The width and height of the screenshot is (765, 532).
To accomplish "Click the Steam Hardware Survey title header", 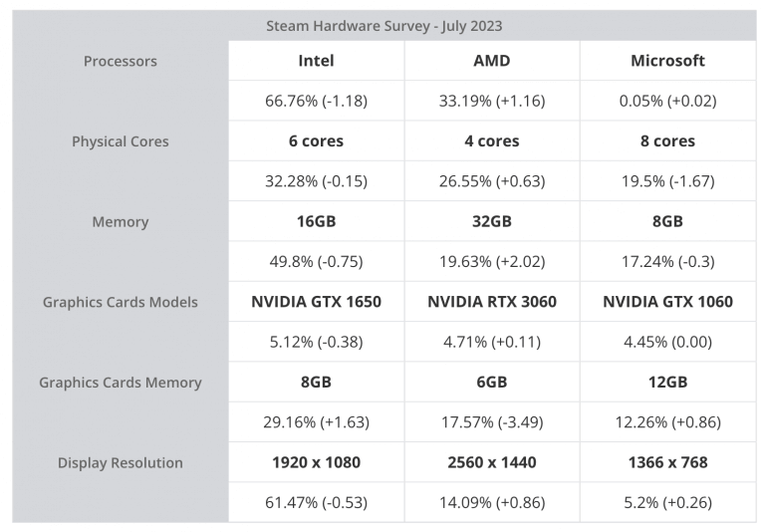I will pos(383,26).
